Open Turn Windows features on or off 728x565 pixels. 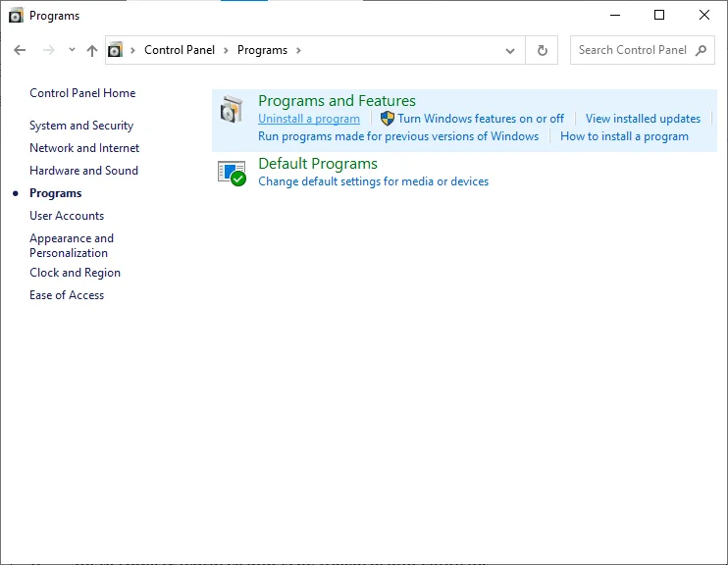coord(481,119)
